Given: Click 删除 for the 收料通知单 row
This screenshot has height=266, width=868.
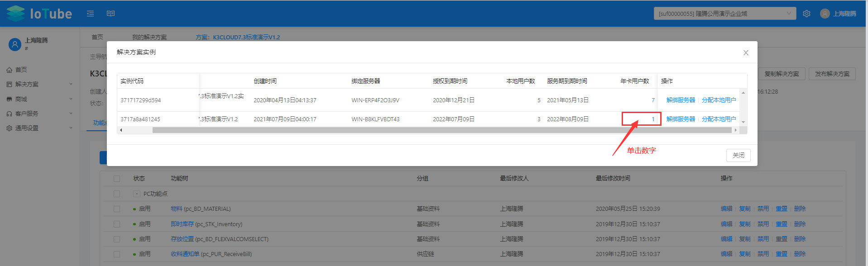Looking at the screenshot, I should [800, 254].
